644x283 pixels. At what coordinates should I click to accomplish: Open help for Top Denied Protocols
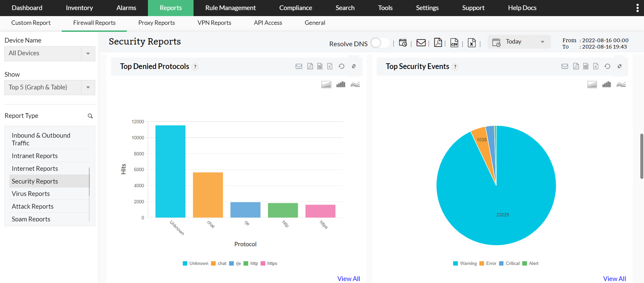tap(195, 67)
